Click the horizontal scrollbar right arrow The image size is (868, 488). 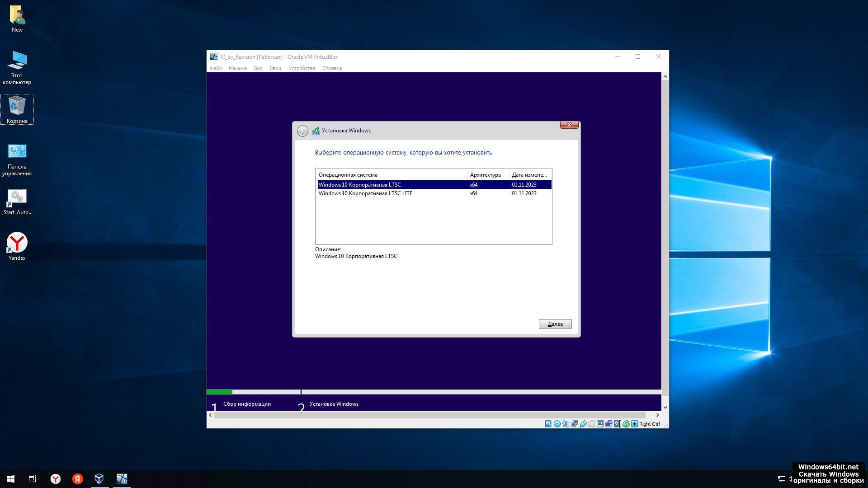(x=657, y=415)
